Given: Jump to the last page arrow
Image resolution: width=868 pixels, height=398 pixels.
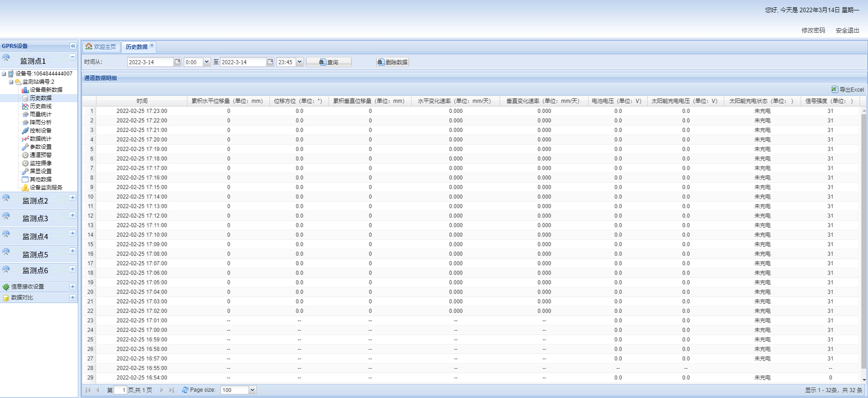Looking at the screenshot, I should point(172,390).
